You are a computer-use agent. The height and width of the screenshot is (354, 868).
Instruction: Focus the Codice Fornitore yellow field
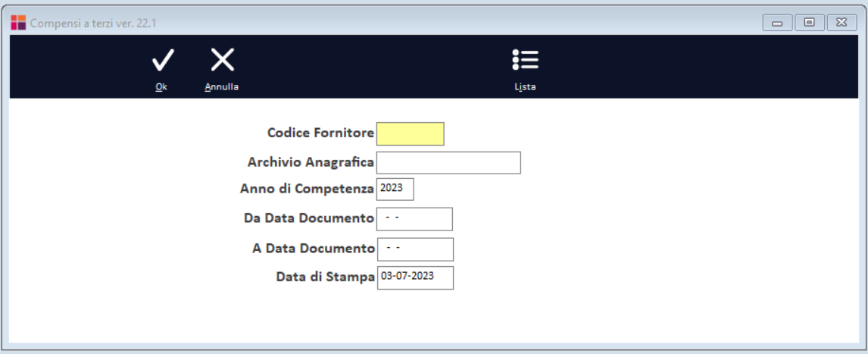tap(411, 133)
